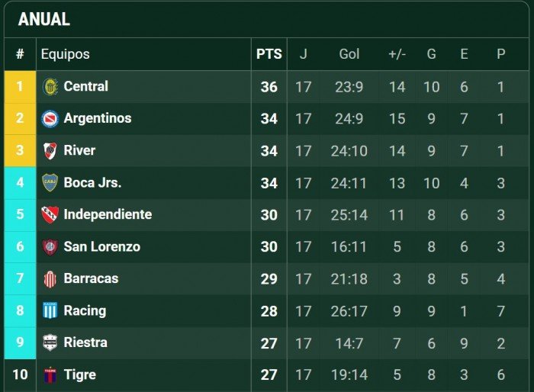Click the Tigre crest icon

(x=50, y=375)
